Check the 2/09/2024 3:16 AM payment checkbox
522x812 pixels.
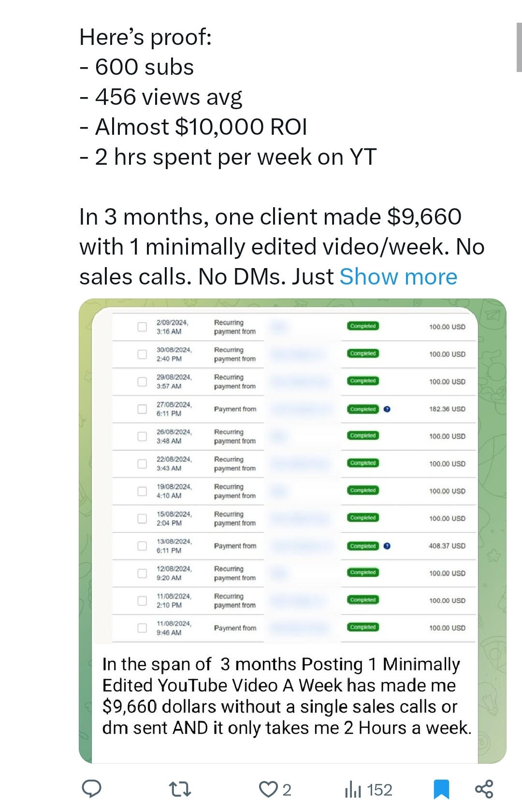pyautogui.click(x=142, y=327)
